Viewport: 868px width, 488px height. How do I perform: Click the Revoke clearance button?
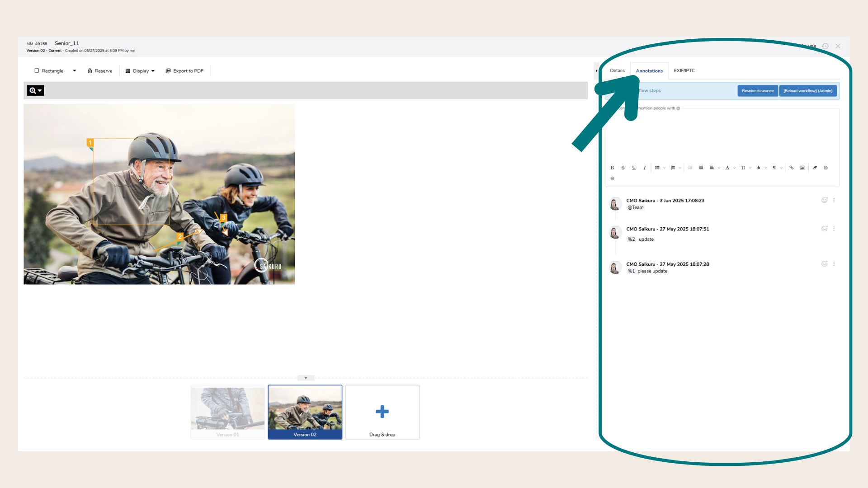(758, 91)
